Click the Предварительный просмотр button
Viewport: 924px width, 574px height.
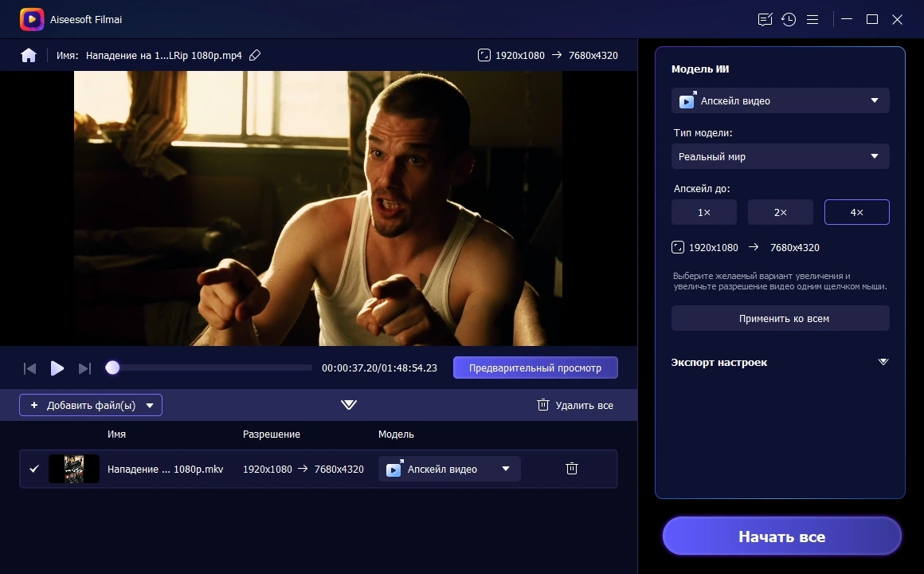(535, 368)
